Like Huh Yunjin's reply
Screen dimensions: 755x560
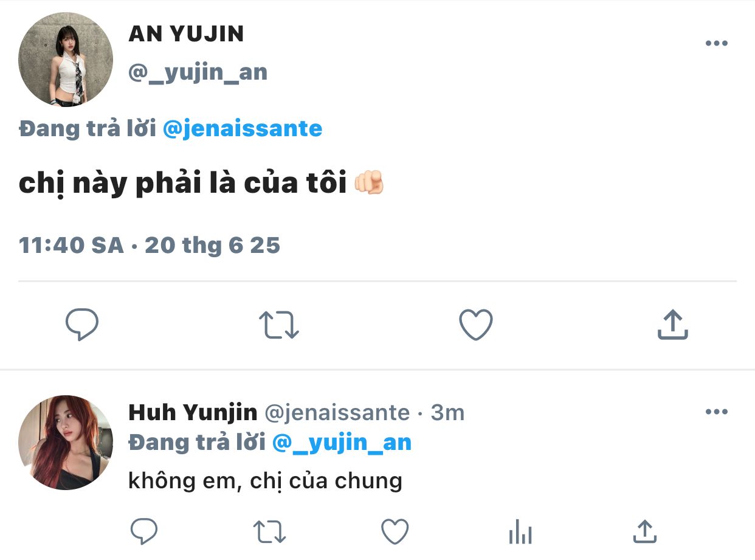point(395,532)
